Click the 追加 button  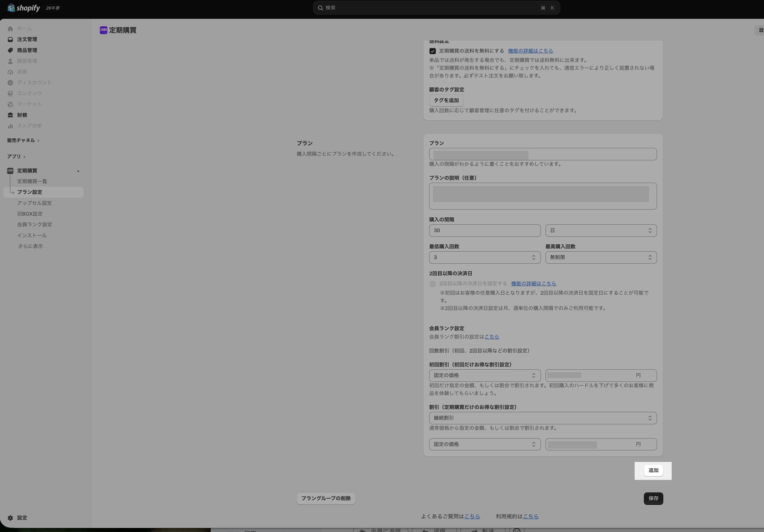[x=653, y=470]
